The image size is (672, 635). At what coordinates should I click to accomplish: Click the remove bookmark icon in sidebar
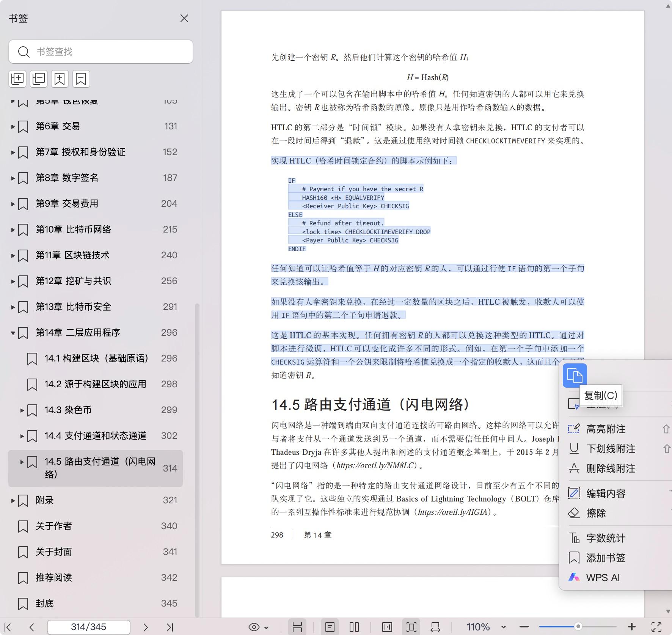pyautogui.click(x=81, y=79)
